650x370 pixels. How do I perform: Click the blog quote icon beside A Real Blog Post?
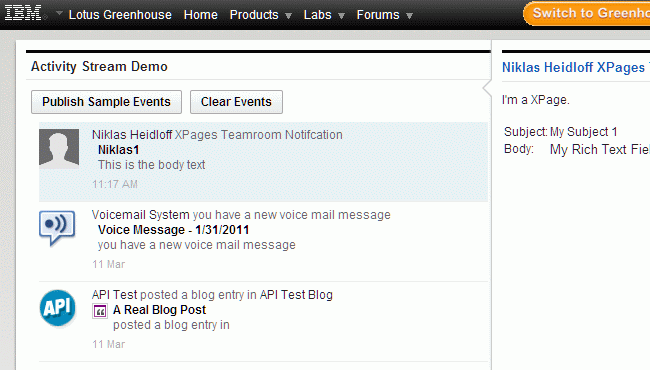pyautogui.click(x=100, y=311)
